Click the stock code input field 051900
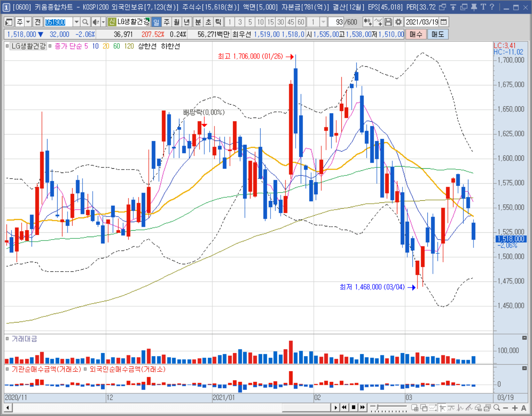Screen dimensions: 532x416 [58, 22]
